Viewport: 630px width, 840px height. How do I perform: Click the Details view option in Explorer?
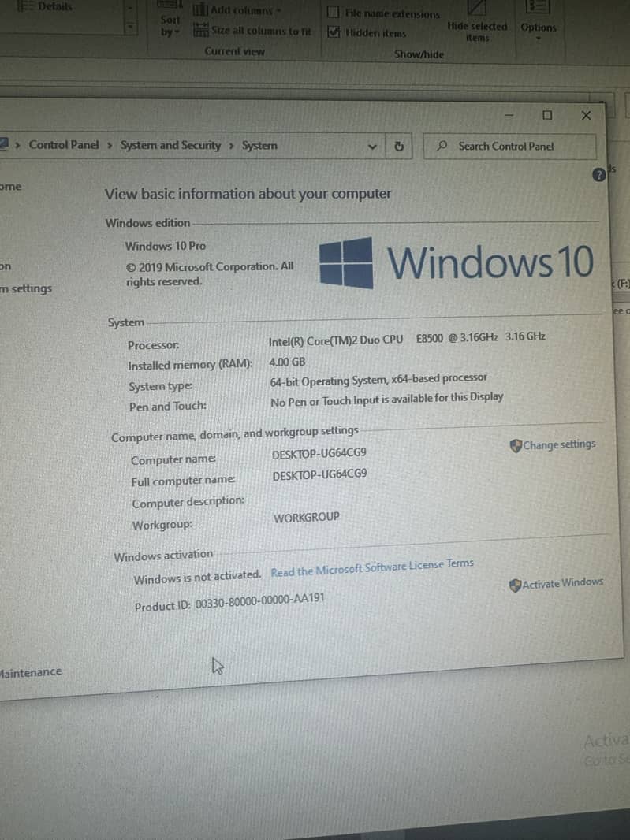click(x=46, y=6)
